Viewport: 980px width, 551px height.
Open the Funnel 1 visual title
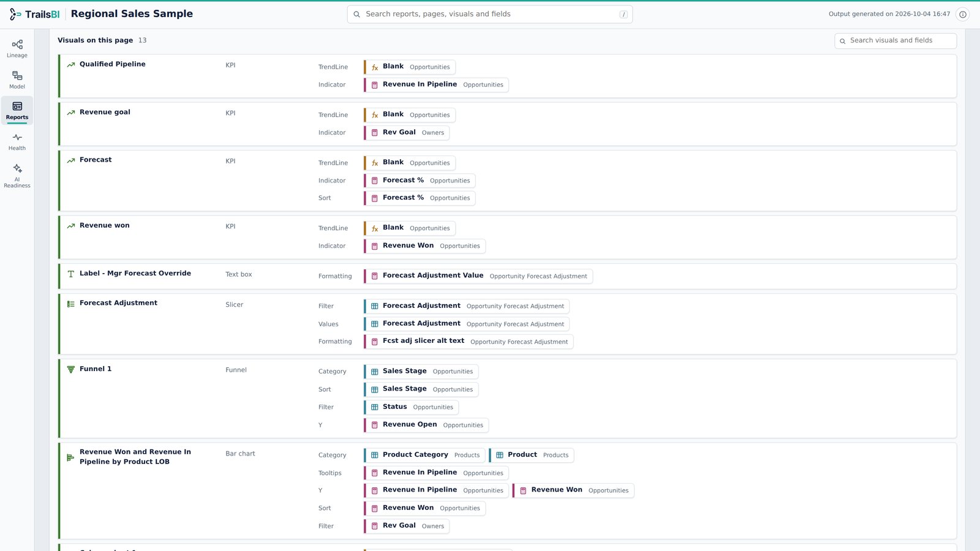(x=96, y=369)
